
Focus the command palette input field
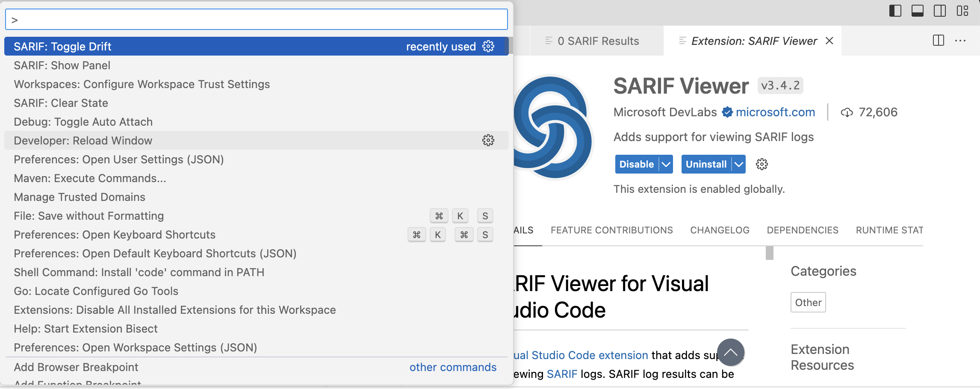click(257, 20)
